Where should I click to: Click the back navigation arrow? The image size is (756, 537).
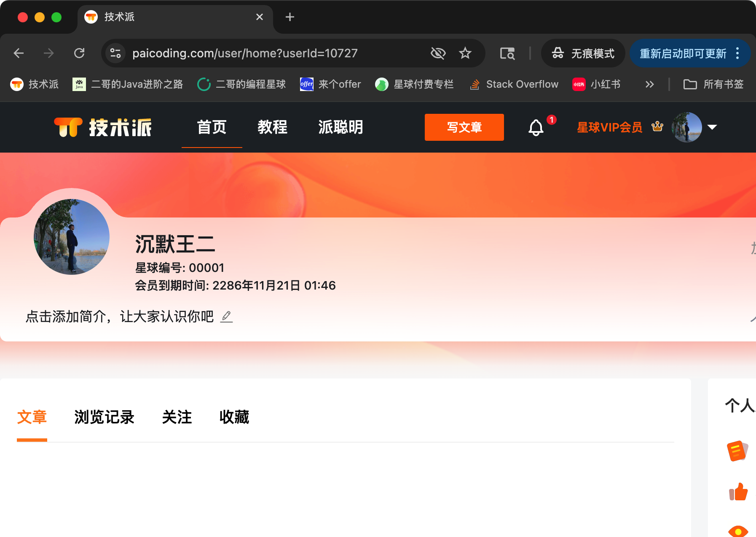click(x=19, y=53)
